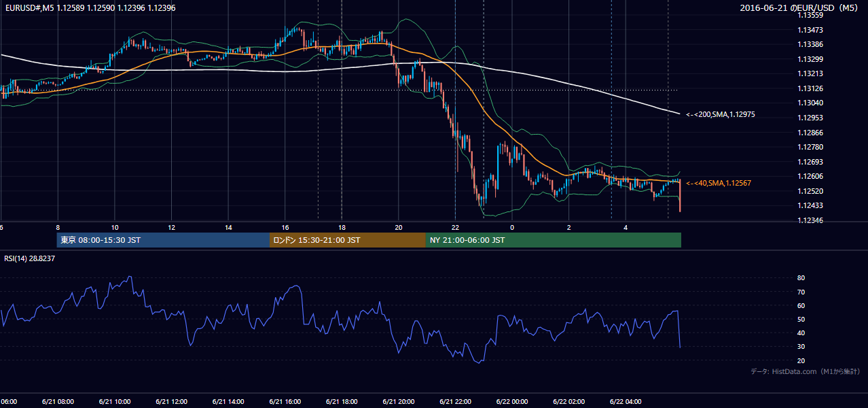
Task: Click price axis value 1.12606
Action: coord(810,176)
